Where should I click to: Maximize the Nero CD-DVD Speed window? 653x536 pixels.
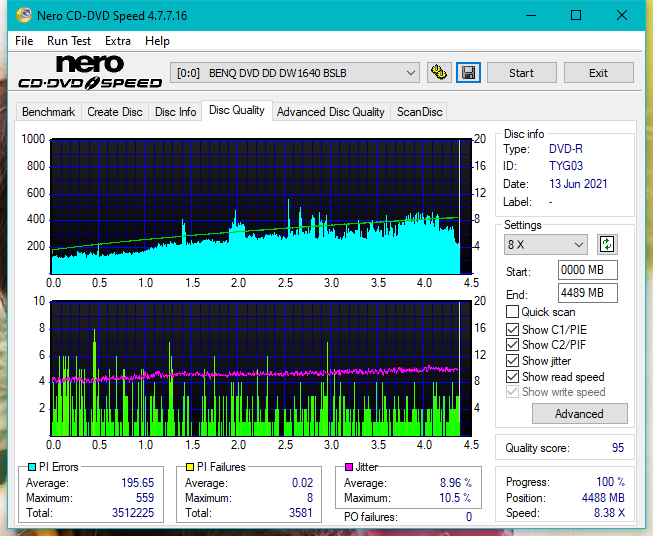tap(576, 15)
